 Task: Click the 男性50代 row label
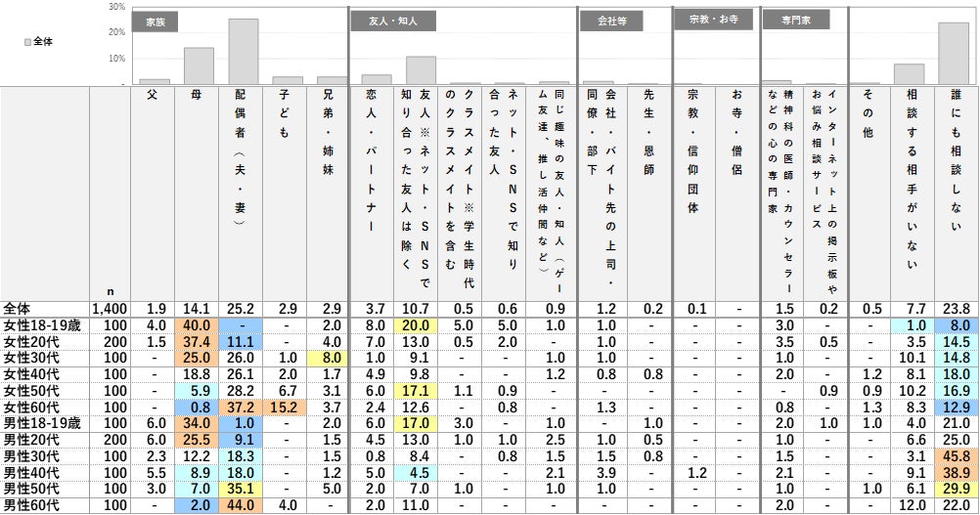[31, 489]
